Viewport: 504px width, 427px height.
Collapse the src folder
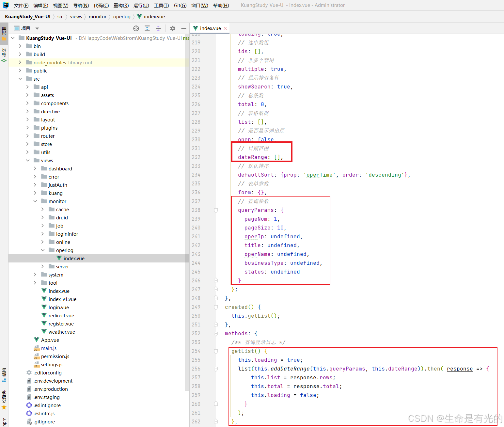click(x=20, y=79)
